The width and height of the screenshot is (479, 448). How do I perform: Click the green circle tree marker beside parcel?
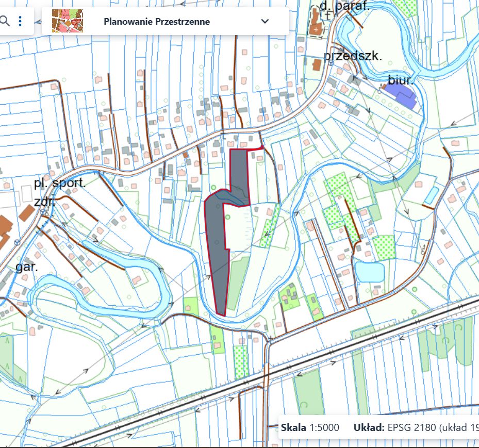click(x=227, y=217)
